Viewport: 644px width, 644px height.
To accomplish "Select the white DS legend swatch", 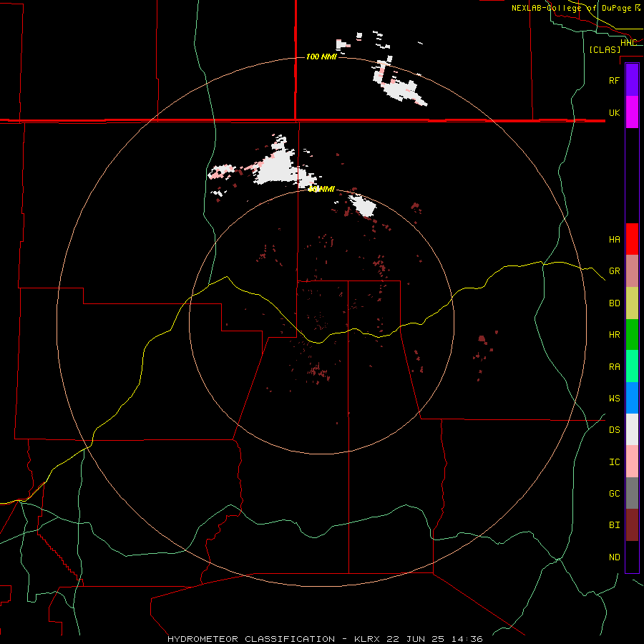I will 632,429.
